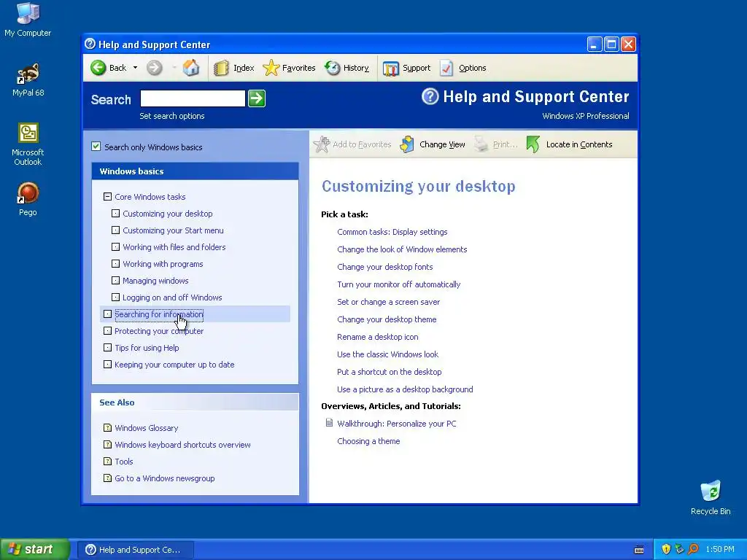Expand Keeping your computer up to date box
Viewport: 747px width, 560px height.
click(x=108, y=365)
